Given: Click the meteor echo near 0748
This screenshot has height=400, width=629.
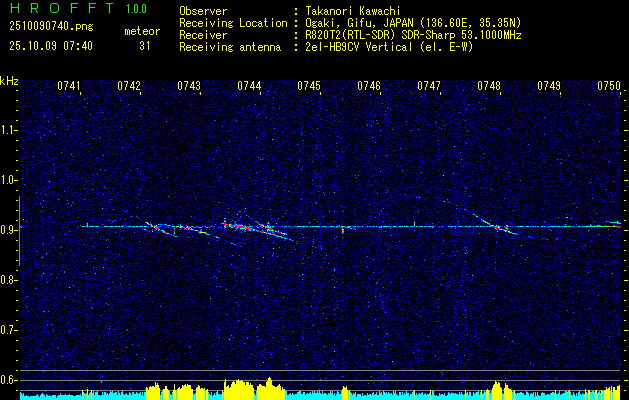Looking at the screenshot, I should (x=497, y=227).
